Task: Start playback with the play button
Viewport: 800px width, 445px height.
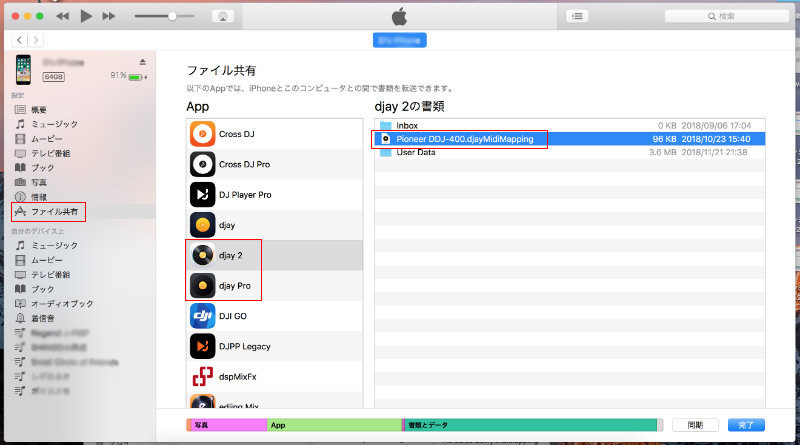Action: pyautogui.click(x=86, y=16)
